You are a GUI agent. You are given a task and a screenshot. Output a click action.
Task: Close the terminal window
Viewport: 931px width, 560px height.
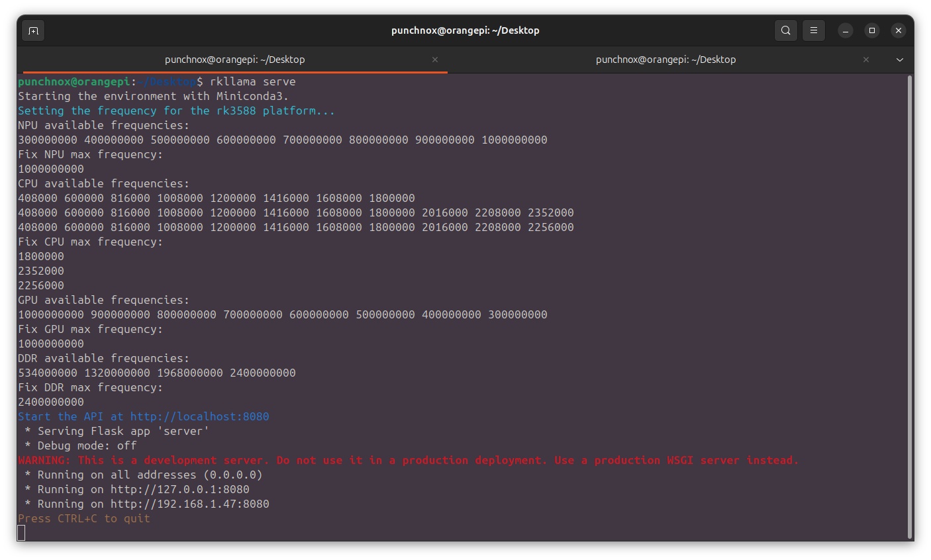coord(899,30)
